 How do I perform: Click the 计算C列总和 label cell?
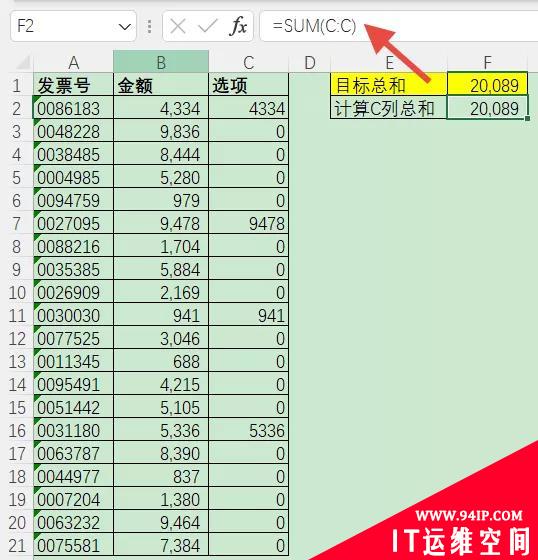point(389,107)
